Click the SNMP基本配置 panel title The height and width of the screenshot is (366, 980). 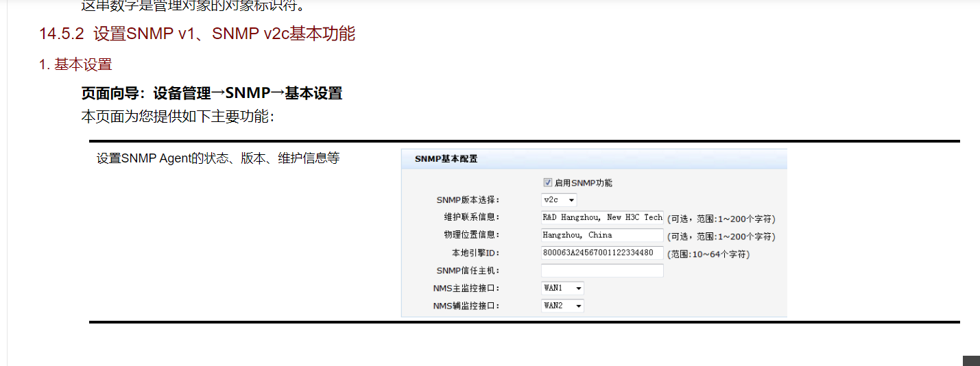pos(446,159)
